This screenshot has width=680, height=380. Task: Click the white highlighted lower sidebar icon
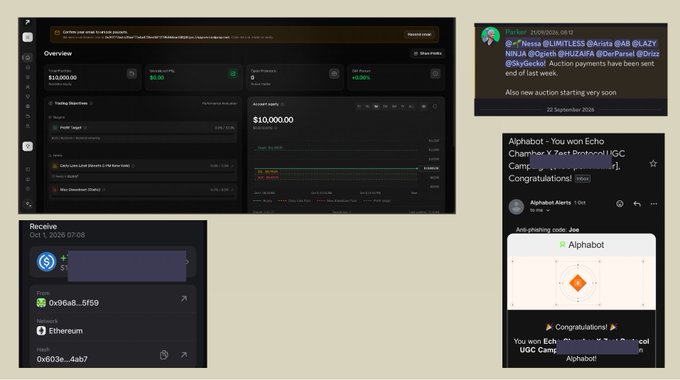pos(27,147)
